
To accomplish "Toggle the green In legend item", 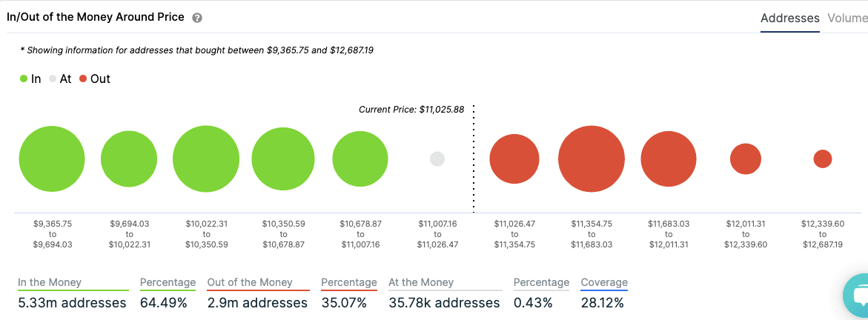I will pyautogui.click(x=30, y=79).
